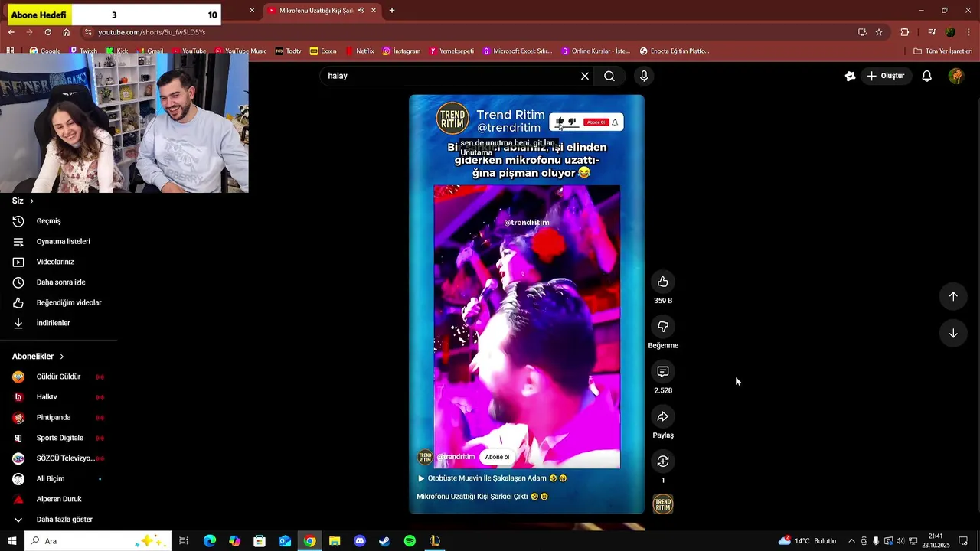980x551 pixels.
Task: Open the Trend Ritim sound thumbnail
Action: click(663, 504)
